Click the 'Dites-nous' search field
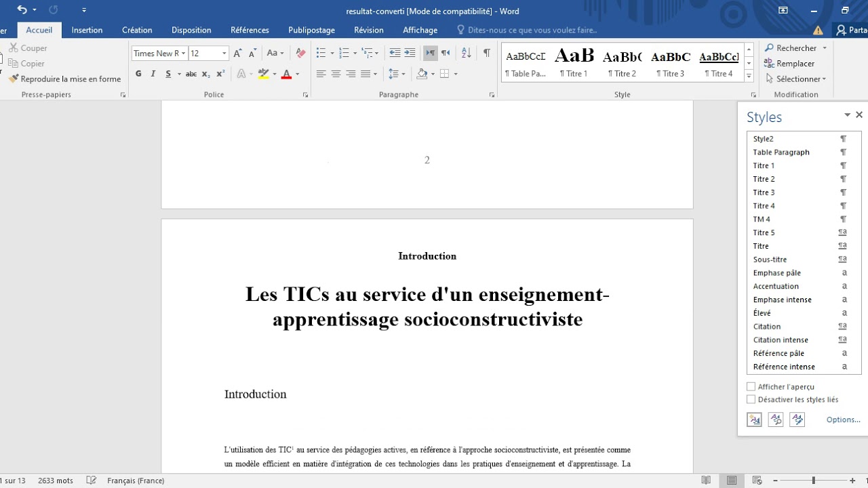 click(x=526, y=30)
